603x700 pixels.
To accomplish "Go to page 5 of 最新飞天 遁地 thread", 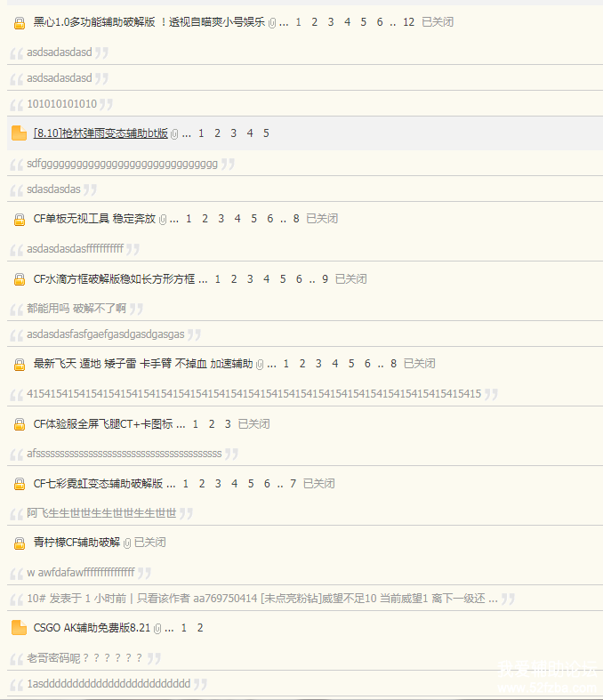I will click(351, 364).
